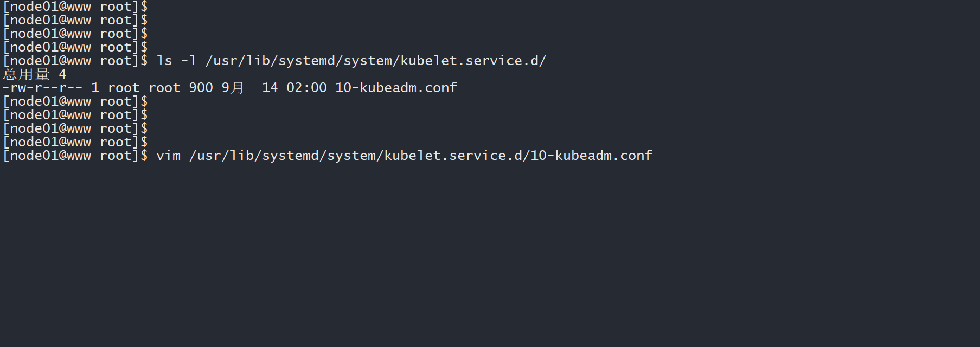Click the file size value 900
This screenshot has width=980, height=347.
click(x=201, y=88)
